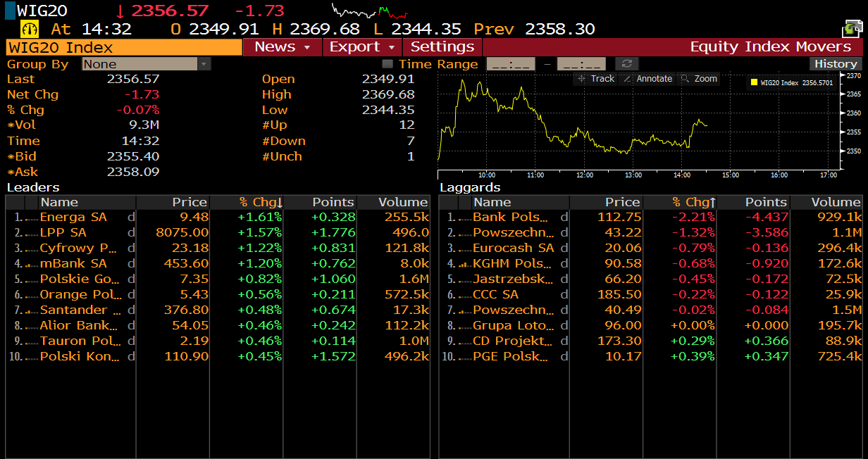
Task: Open the Group By None dropdown
Action: pos(147,64)
